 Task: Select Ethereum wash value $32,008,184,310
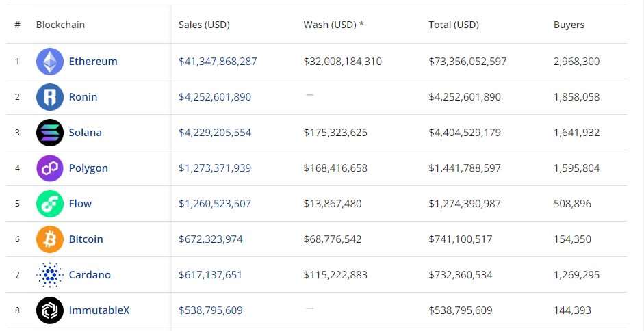343,62
